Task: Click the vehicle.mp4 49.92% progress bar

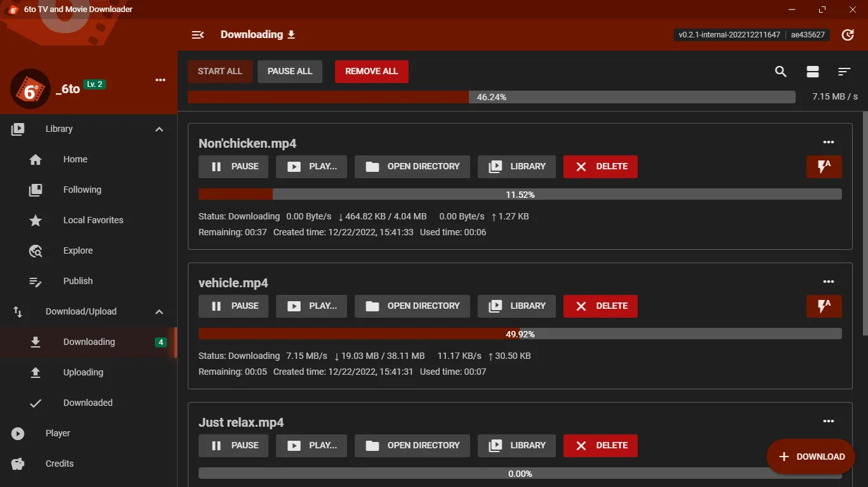Action: [x=520, y=334]
